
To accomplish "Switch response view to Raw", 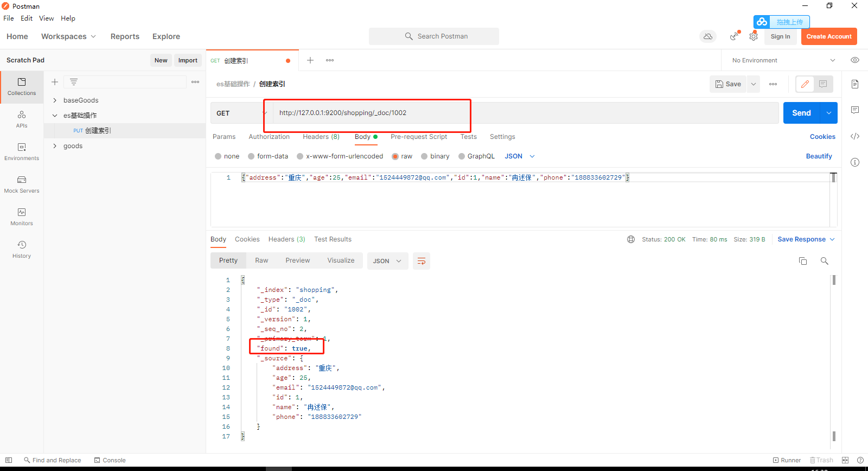I will click(x=261, y=260).
